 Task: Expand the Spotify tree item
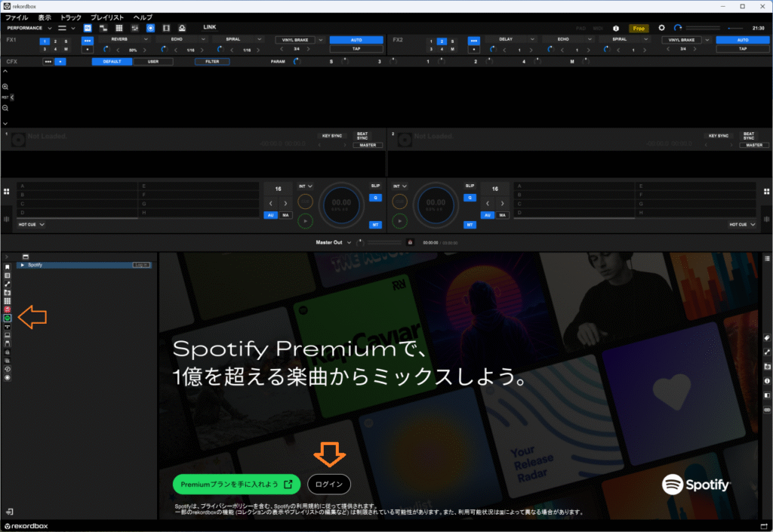point(23,265)
